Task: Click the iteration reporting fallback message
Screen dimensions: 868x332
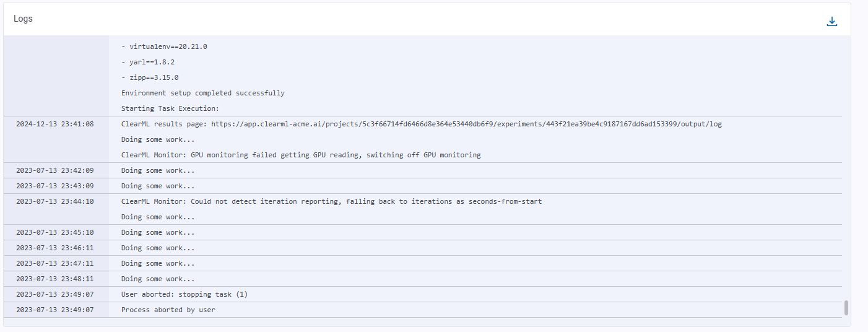Action: pos(331,201)
